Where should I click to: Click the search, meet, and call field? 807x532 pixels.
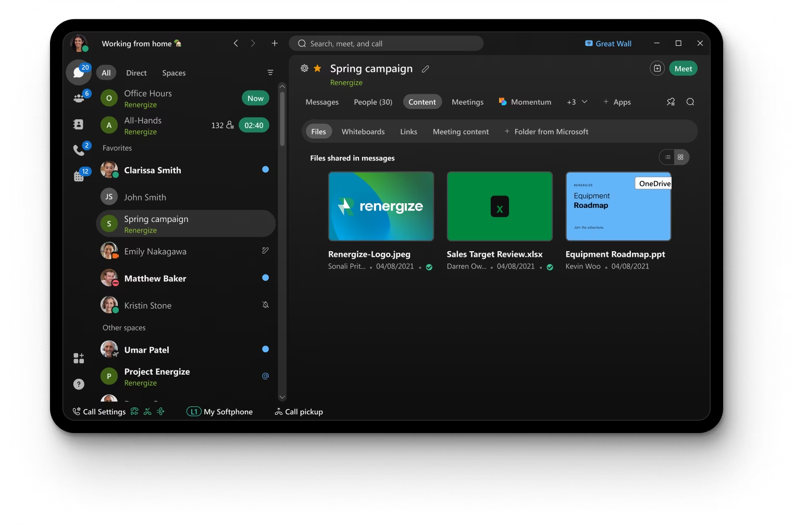point(386,43)
